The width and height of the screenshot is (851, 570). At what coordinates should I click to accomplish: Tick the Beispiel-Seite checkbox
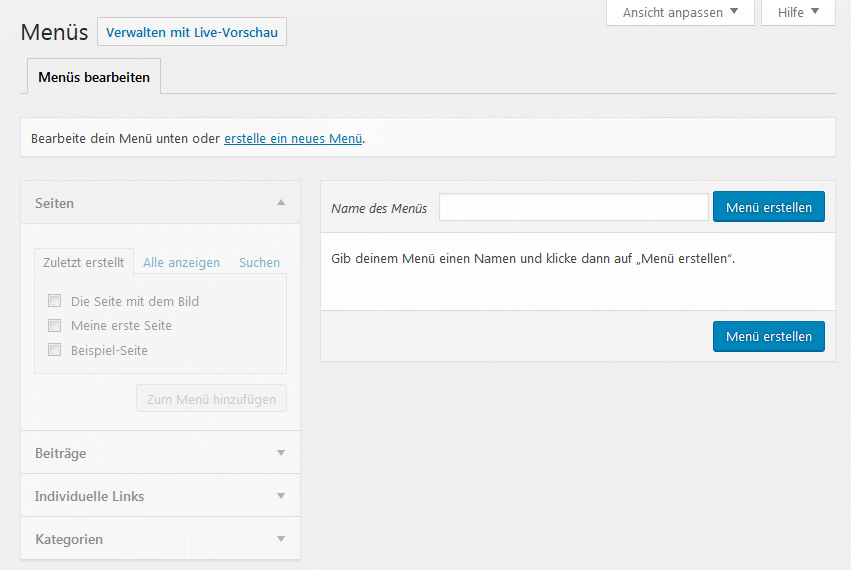[54, 350]
